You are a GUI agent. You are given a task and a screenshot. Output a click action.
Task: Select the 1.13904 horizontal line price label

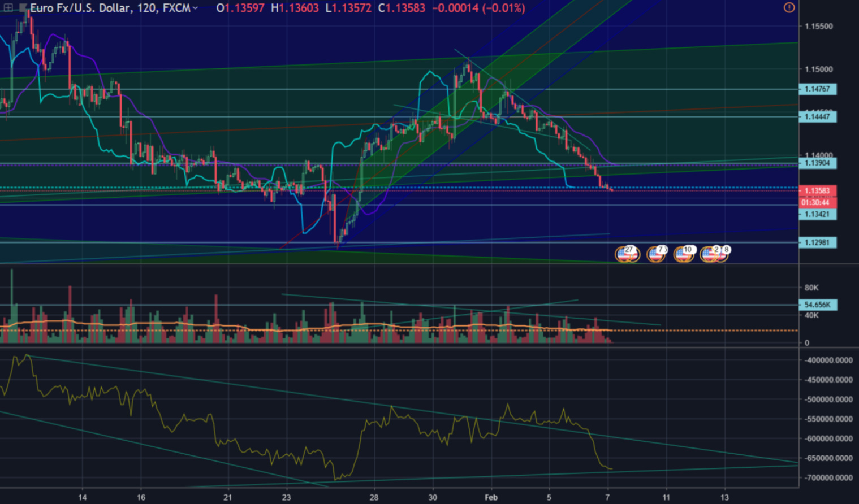(x=817, y=163)
